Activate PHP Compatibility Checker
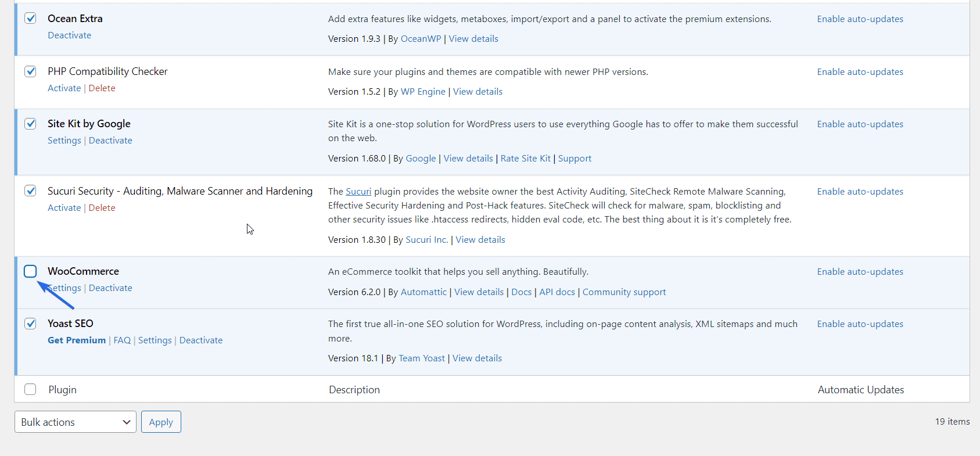 (x=64, y=88)
